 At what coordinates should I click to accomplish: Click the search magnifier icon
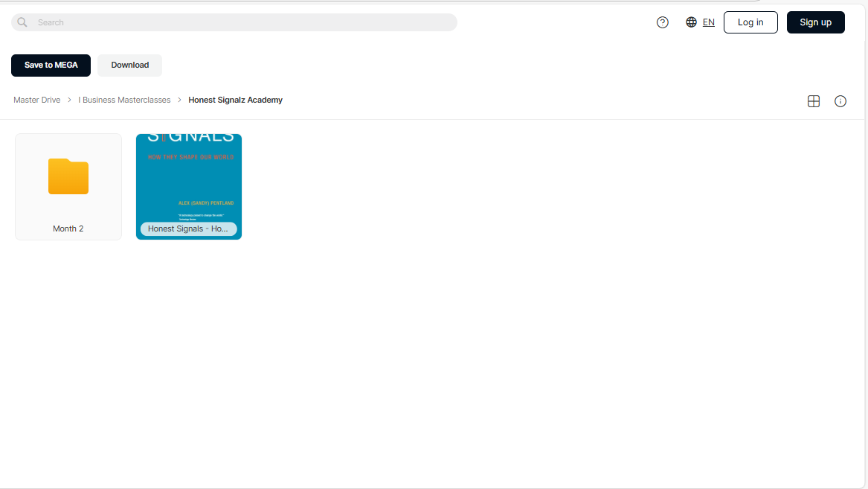[x=22, y=22]
